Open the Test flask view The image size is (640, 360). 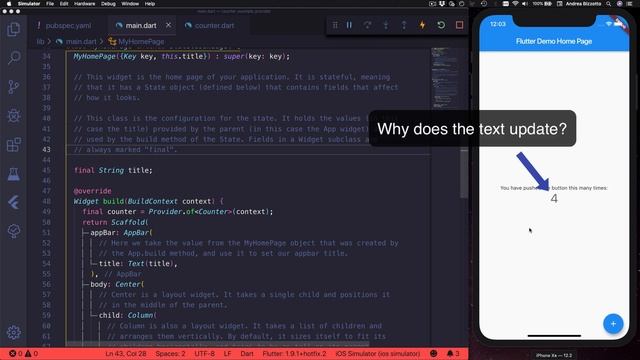[13, 174]
